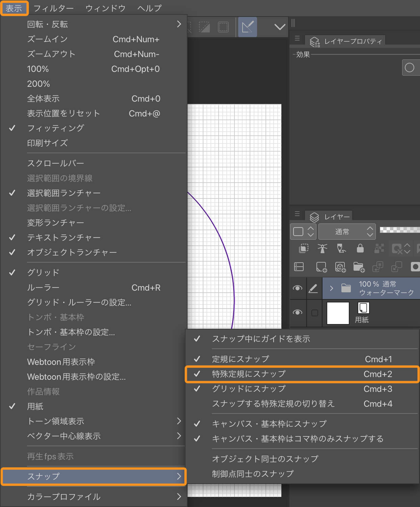The width and height of the screenshot is (420, 507).
Task: Enable clipping to the layer below
Action: 303,249
